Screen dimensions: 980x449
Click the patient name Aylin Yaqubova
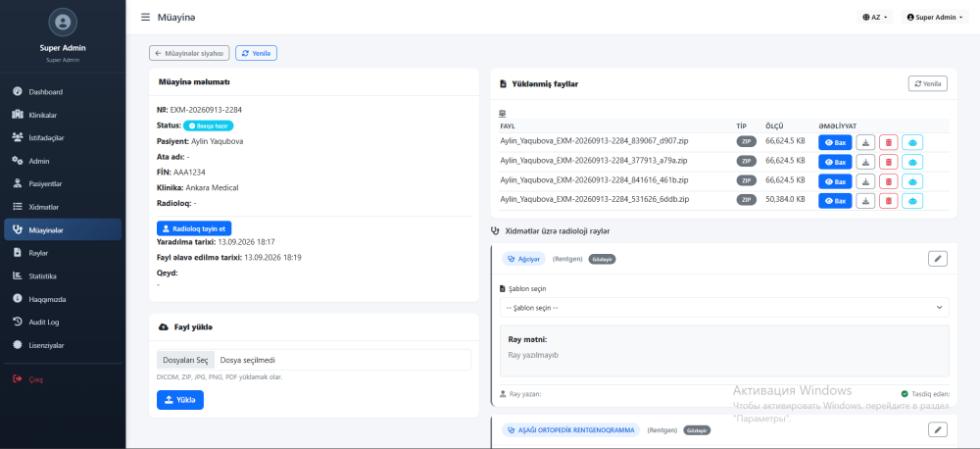click(217, 141)
